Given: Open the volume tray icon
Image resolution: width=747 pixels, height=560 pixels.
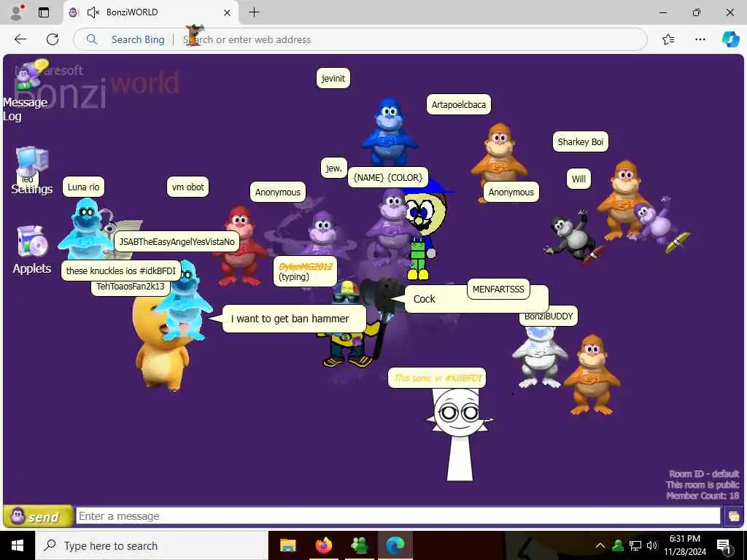Looking at the screenshot, I should click(652, 545).
